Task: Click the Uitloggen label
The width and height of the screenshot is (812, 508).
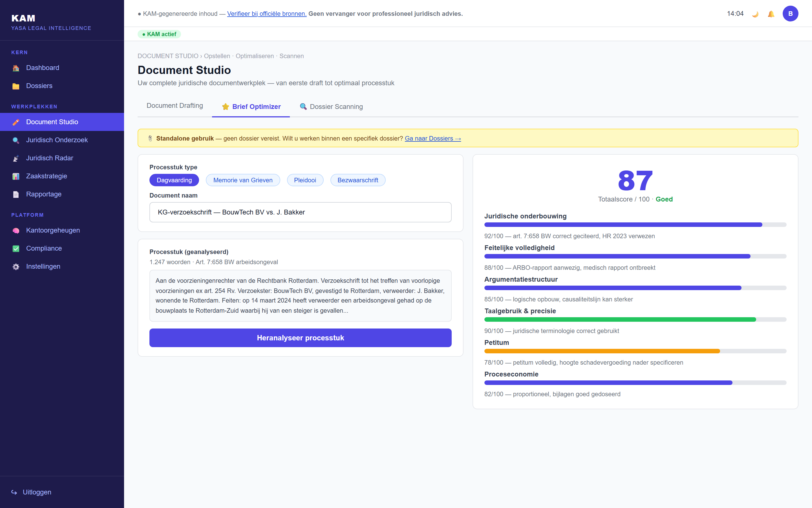Action: click(37, 492)
